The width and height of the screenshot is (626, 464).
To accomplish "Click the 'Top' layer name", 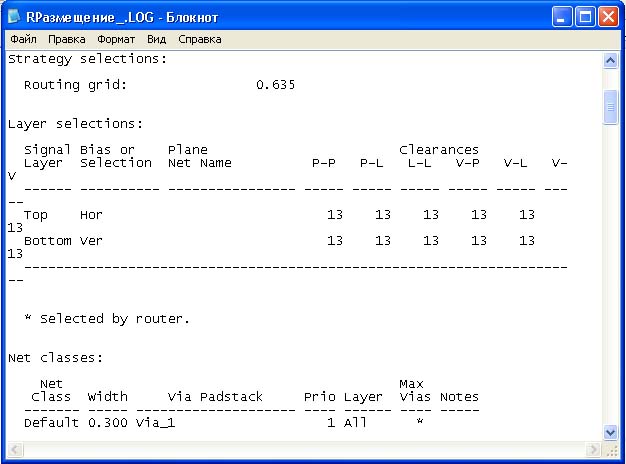I will click(x=36, y=215).
